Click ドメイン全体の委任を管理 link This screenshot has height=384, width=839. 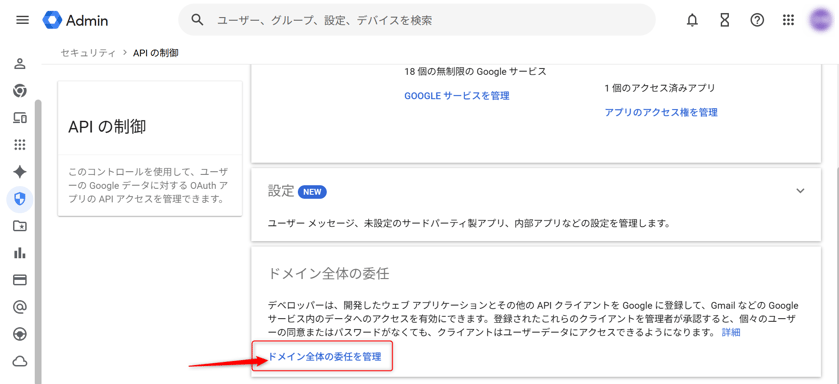point(324,356)
